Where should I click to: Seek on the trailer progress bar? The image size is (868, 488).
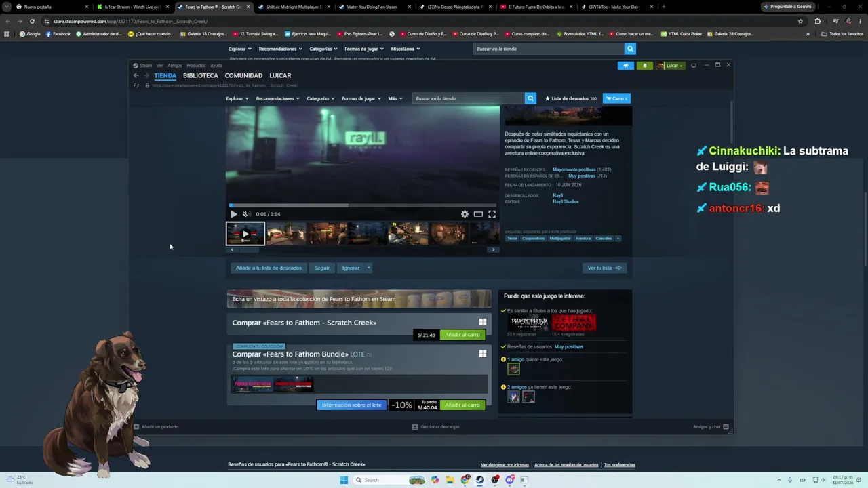pos(363,205)
